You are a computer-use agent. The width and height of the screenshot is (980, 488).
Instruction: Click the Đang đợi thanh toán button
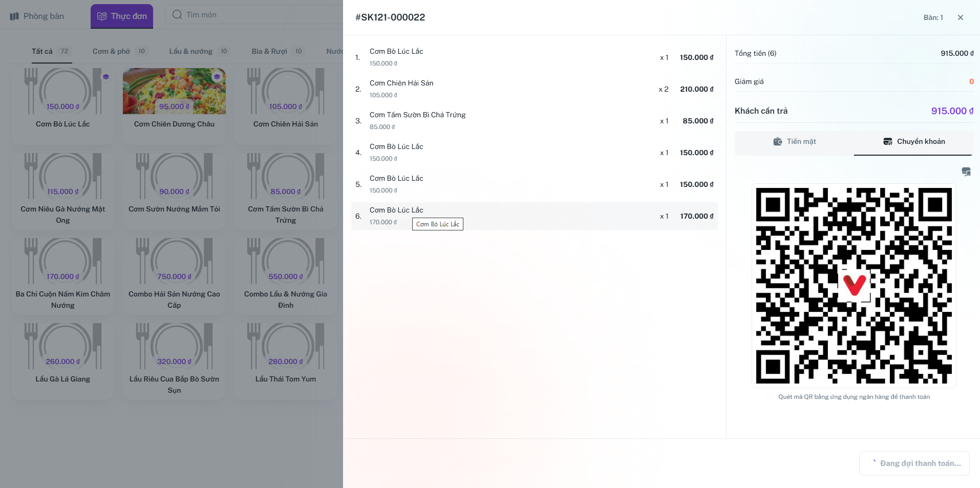[x=914, y=463]
